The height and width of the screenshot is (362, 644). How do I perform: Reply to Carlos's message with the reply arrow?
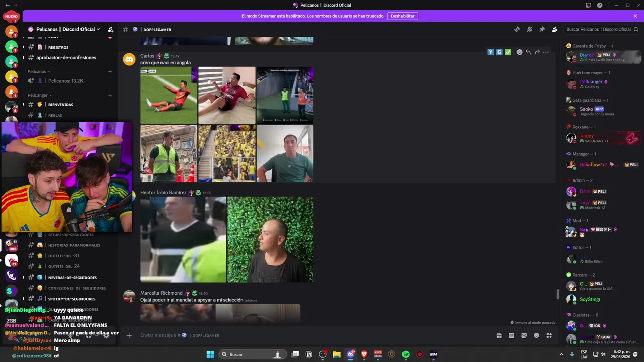click(x=528, y=52)
